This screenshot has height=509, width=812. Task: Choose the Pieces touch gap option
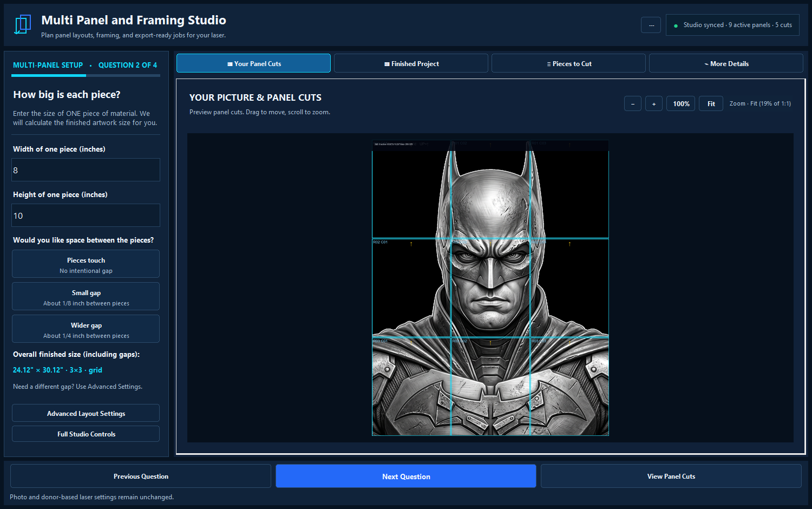(x=86, y=264)
